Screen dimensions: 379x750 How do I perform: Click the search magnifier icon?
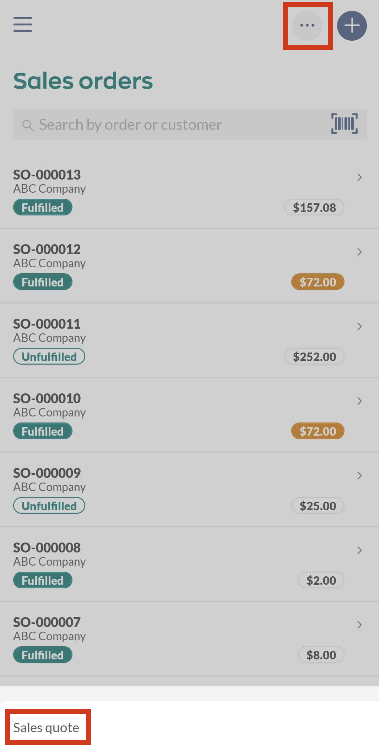[x=28, y=125]
